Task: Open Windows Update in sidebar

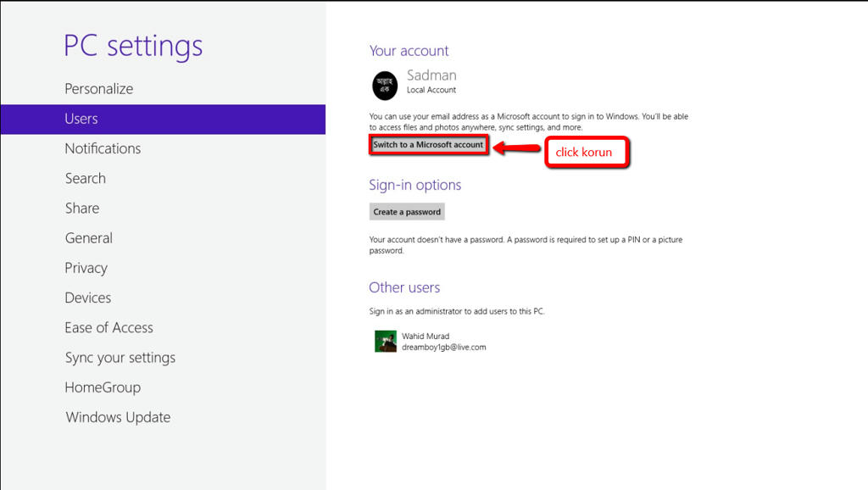Action: click(x=118, y=417)
